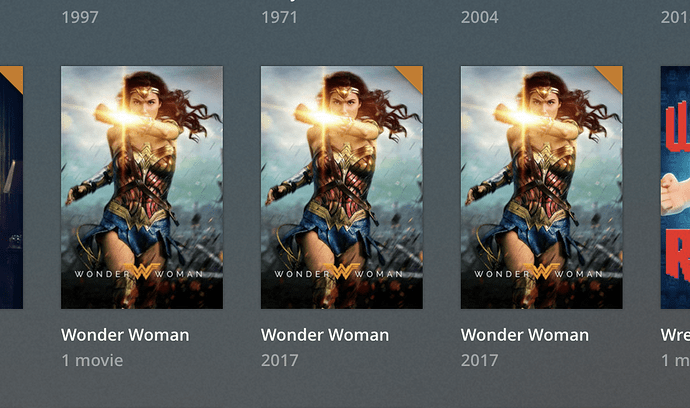690x408 pixels.
Task: Click the 1997 year label in the top row
Action: coord(80,17)
